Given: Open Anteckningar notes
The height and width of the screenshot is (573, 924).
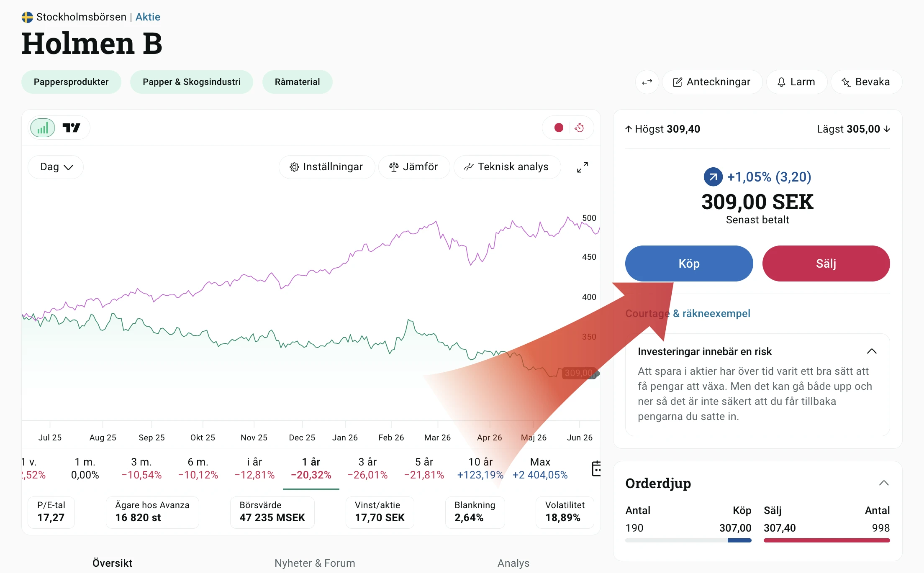Looking at the screenshot, I should pos(712,82).
